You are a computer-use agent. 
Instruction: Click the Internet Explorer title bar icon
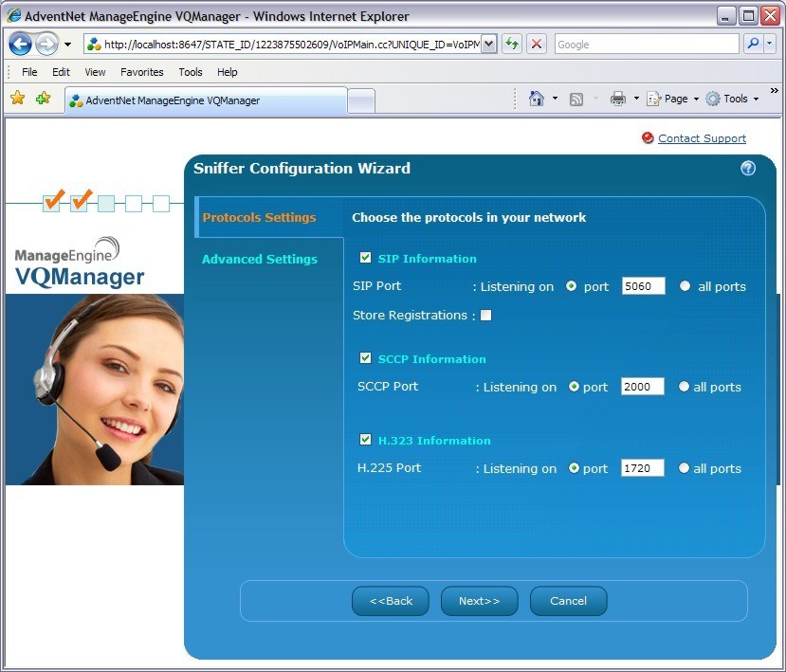pos(13,16)
